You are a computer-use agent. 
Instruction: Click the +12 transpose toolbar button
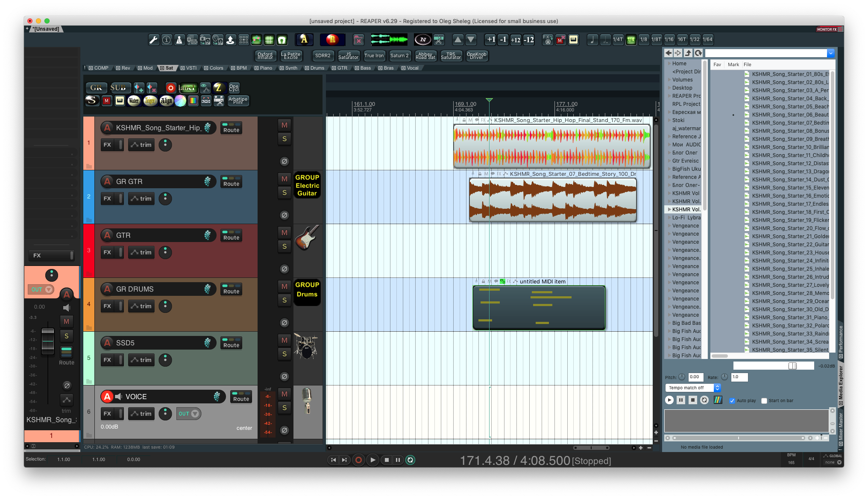(x=516, y=40)
